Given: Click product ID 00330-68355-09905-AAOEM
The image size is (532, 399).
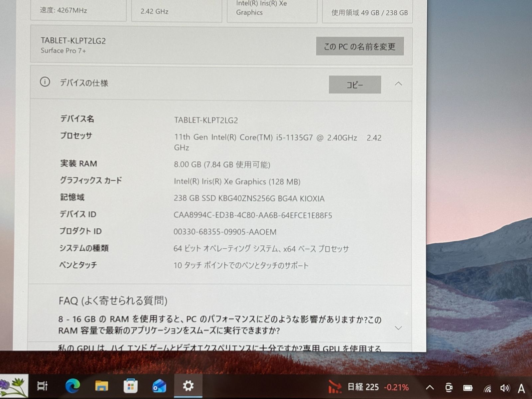Looking at the screenshot, I should (225, 232).
